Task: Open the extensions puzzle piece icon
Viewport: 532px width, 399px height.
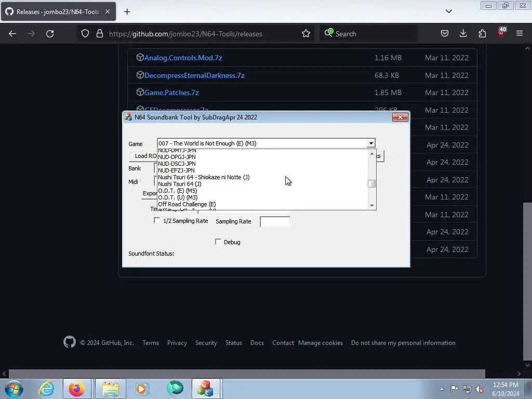Action: (x=482, y=34)
